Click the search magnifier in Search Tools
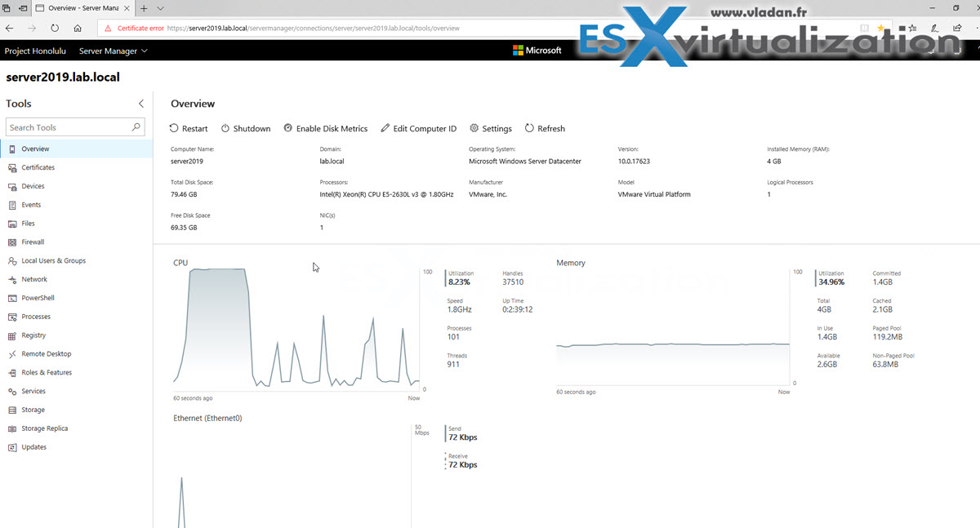The image size is (980, 528). coord(136,127)
